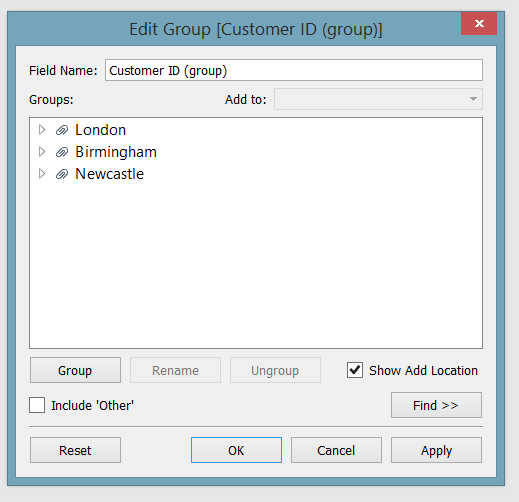Click the paperclip icon beside Newcastle
Image resolution: width=519 pixels, height=502 pixels.
[x=62, y=174]
